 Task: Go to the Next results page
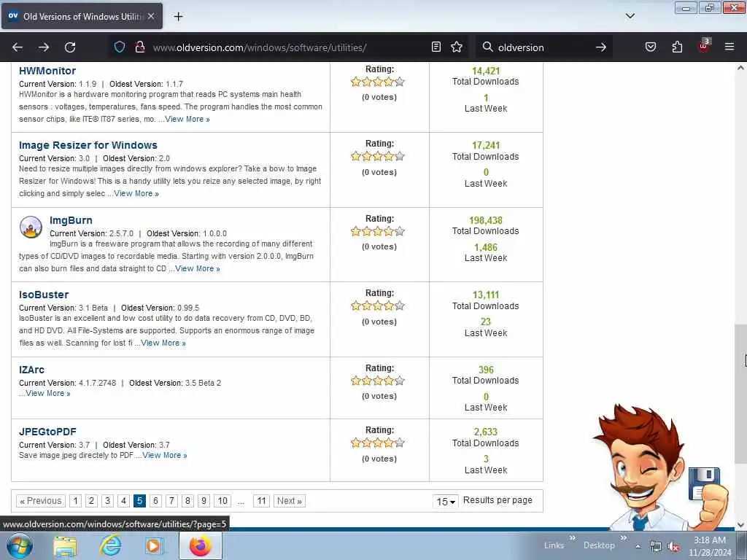tap(289, 501)
